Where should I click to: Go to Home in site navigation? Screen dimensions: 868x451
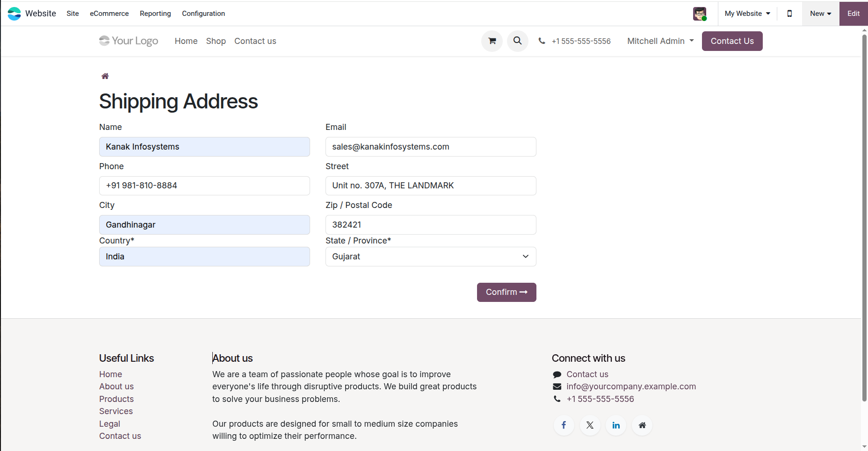coord(186,41)
